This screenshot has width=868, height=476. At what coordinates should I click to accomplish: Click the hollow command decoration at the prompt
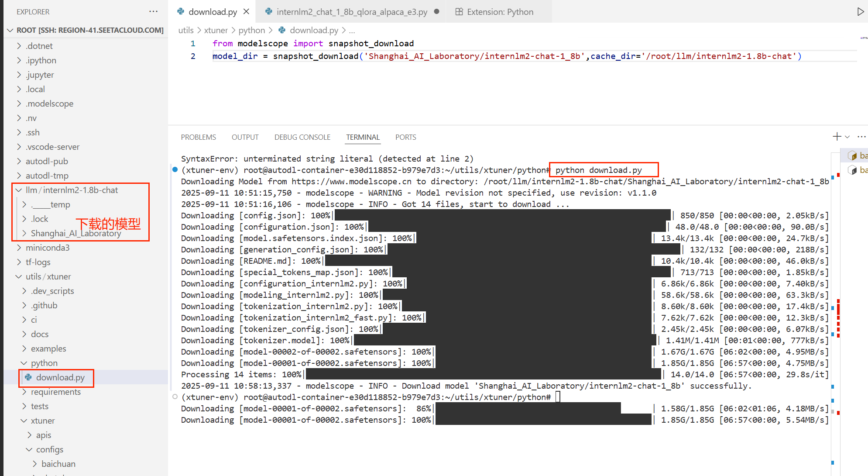(175, 397)
